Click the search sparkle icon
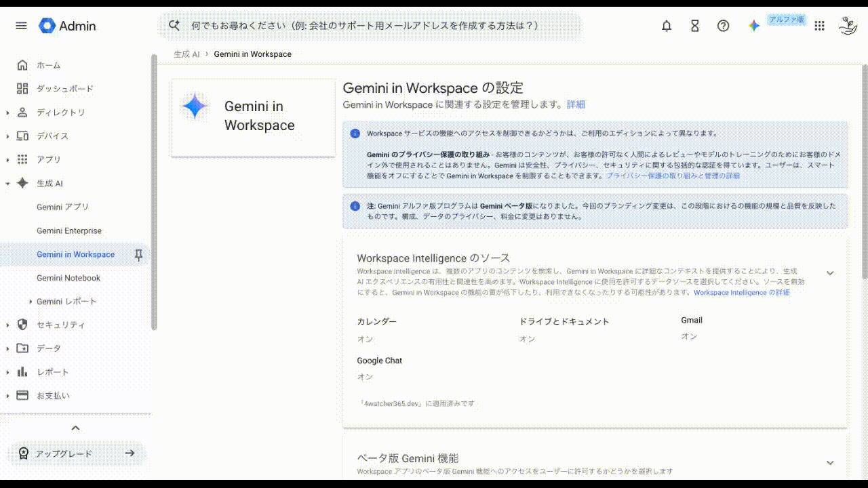The image size is (868, 488). click(x=174, y=26)
